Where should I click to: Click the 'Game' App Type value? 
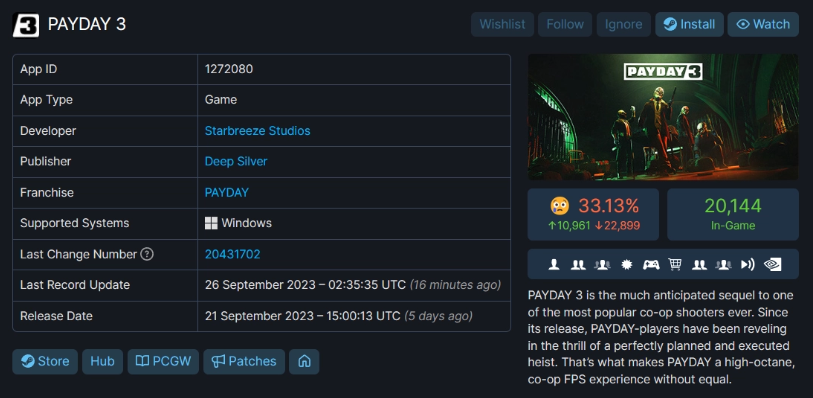point(221,100)
